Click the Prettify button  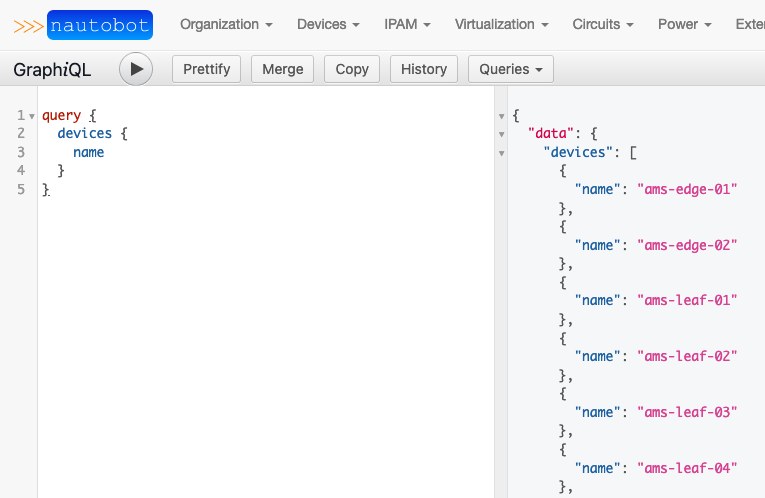(x=206, y=69)
